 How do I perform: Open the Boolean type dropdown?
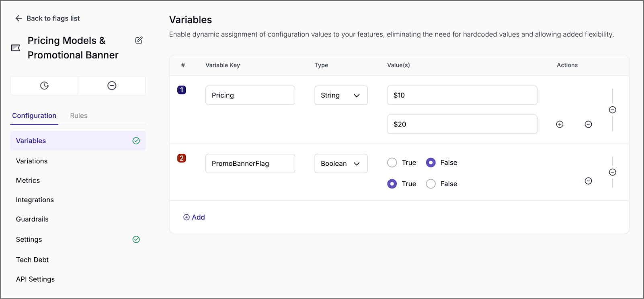pyautogui.click(x=341, y=163)
